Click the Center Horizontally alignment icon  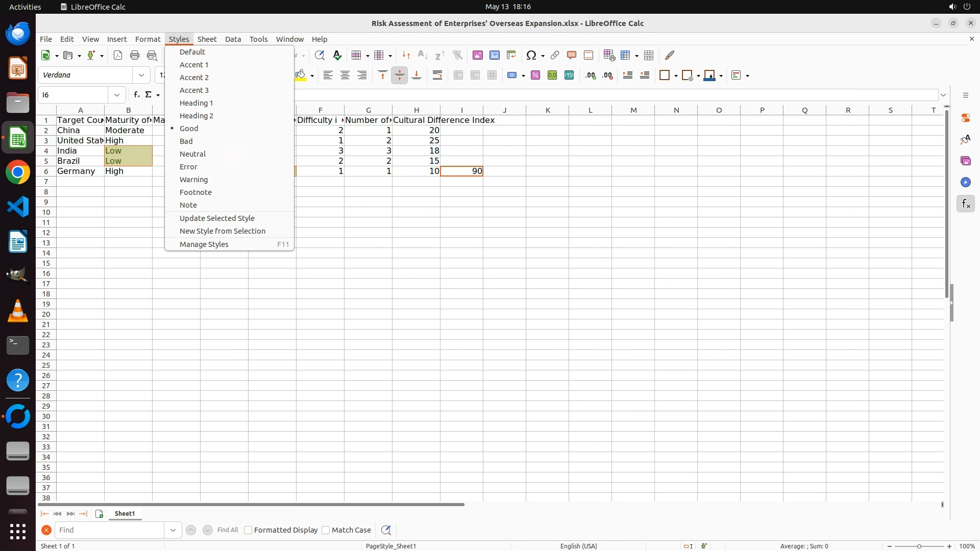tap(345, 76)
